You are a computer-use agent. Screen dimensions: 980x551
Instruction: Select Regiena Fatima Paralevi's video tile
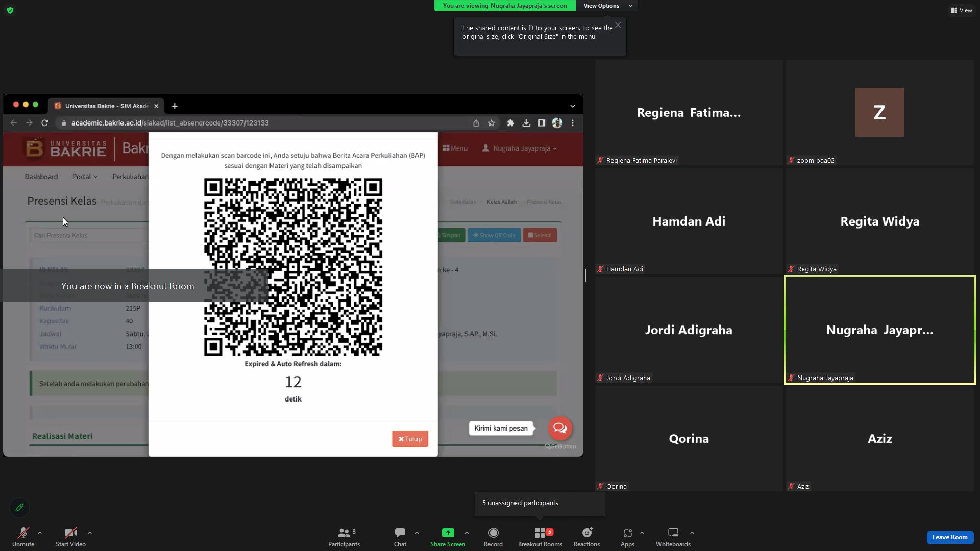click(689, 113)
